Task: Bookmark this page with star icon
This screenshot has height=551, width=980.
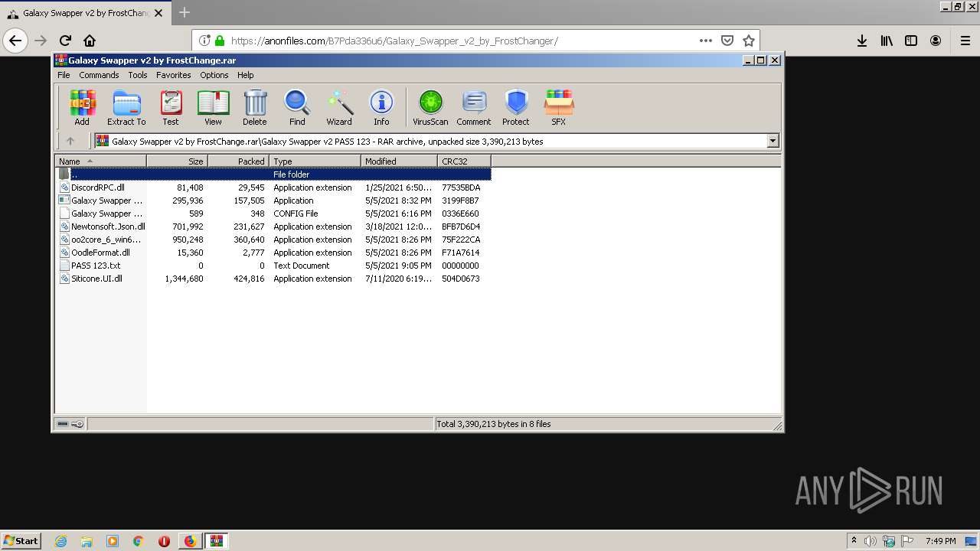Action: [749, 41]
